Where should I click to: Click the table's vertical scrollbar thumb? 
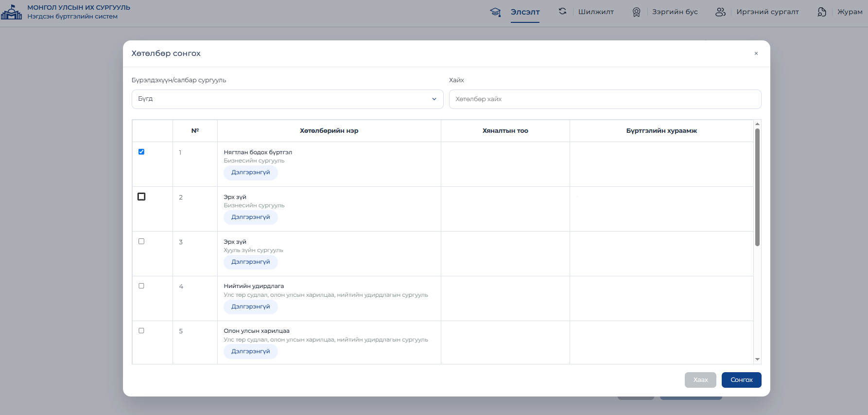pos(757,187)
